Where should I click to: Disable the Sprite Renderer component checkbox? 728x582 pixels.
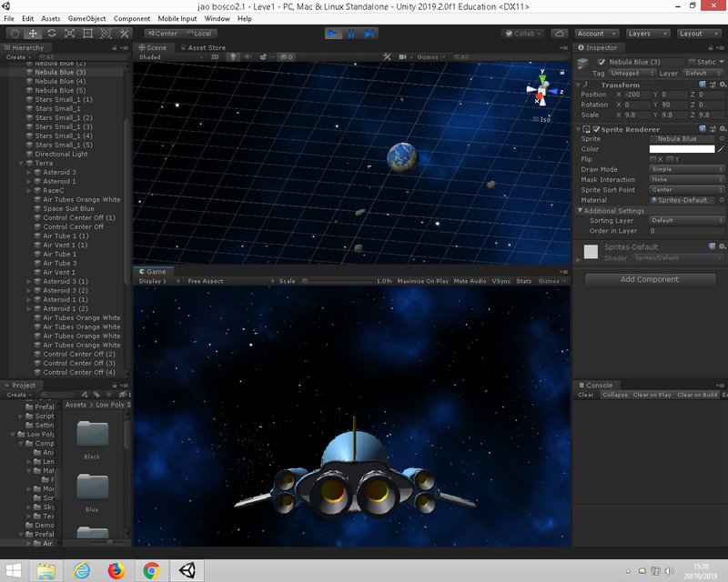[x=595, y=129]
